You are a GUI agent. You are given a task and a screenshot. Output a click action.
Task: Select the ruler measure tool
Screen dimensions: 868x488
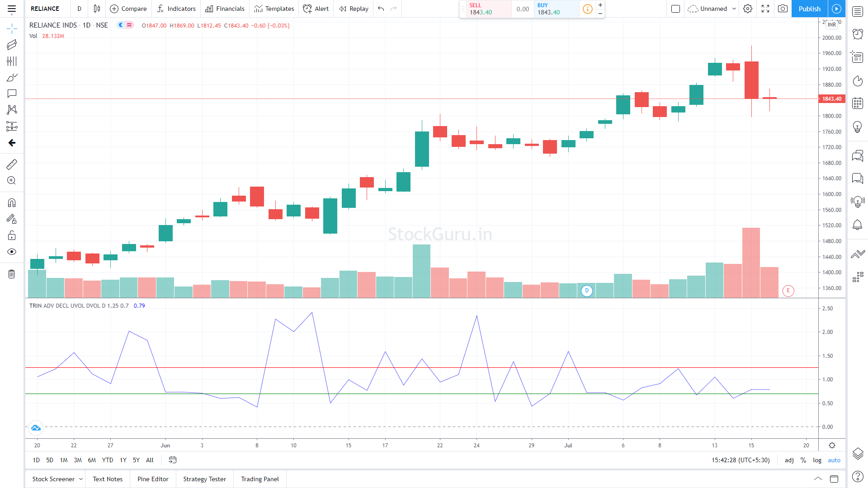click(12, 164)
